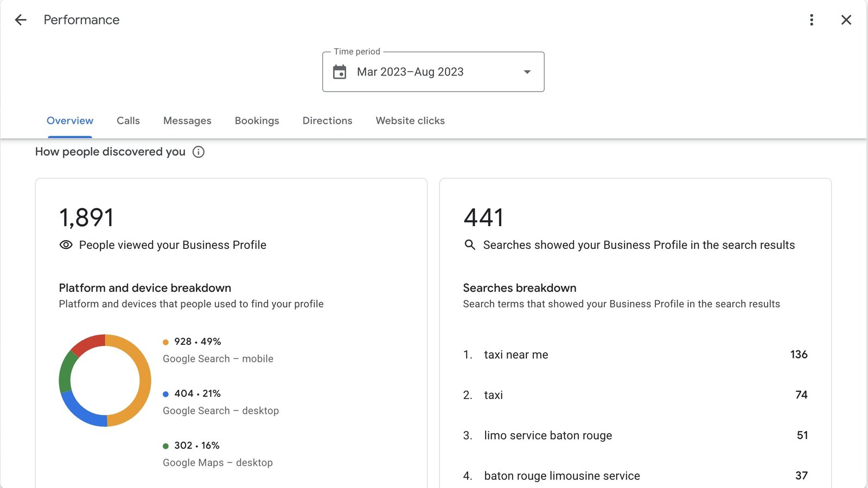Click the green dot for Google Maps desktop
Screen dimensions: 868x488
pyautogui.click(x=165, y=445)
